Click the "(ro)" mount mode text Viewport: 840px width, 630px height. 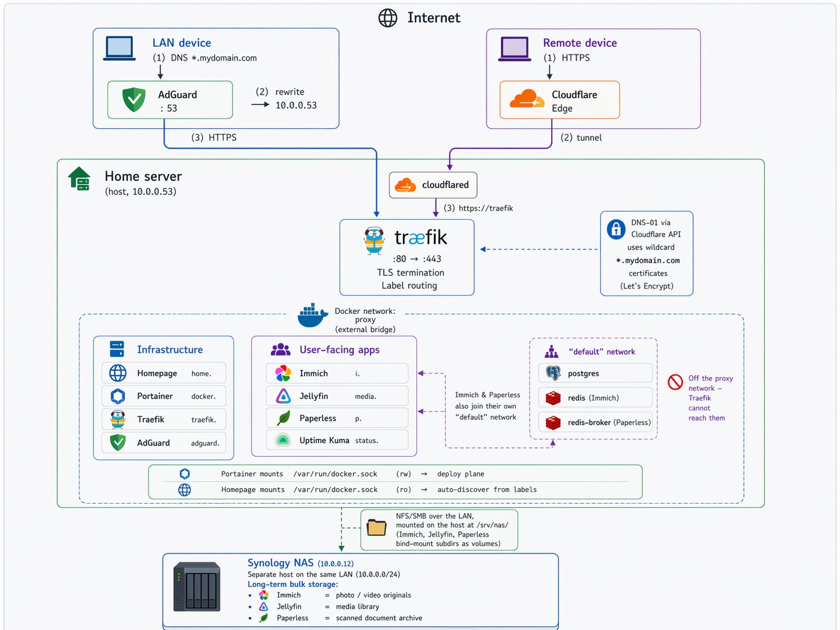pos(404,490)
